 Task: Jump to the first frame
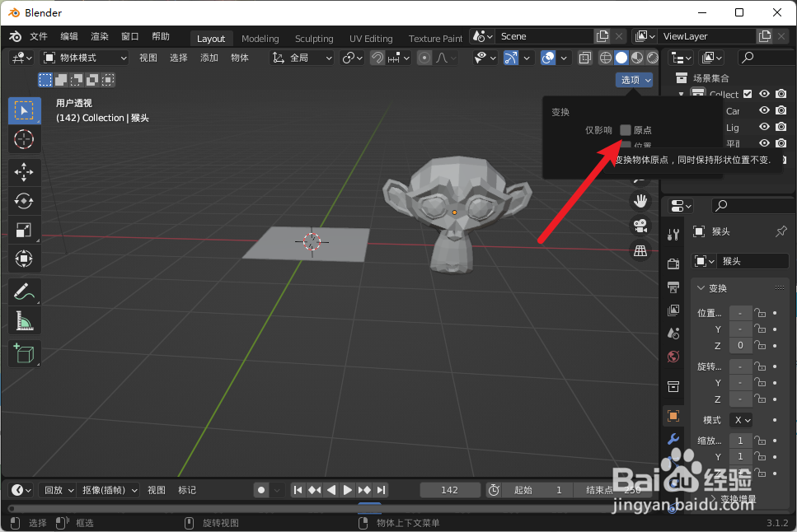[298, 490]
